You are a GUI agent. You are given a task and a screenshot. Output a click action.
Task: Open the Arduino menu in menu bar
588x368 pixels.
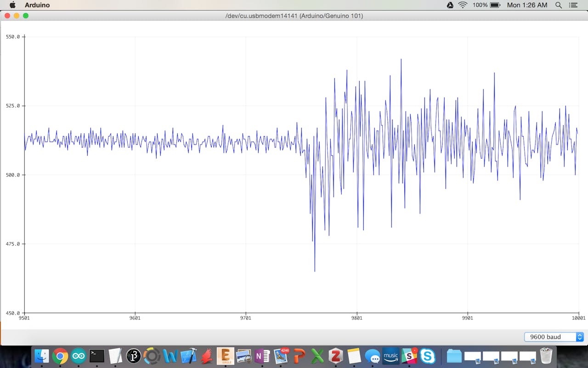37,5
